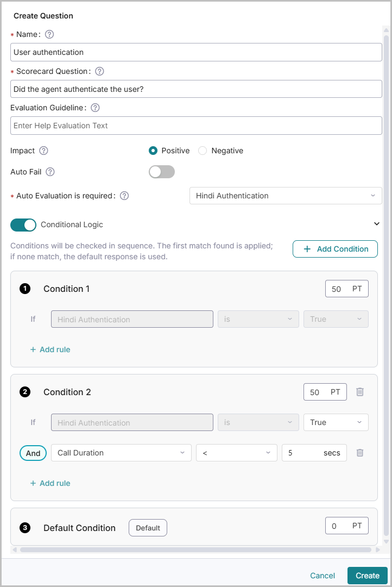The width and height of the screenshot is (392, 587).
Task: Delete the Call Duration rule trash icon
Action: 360,453
